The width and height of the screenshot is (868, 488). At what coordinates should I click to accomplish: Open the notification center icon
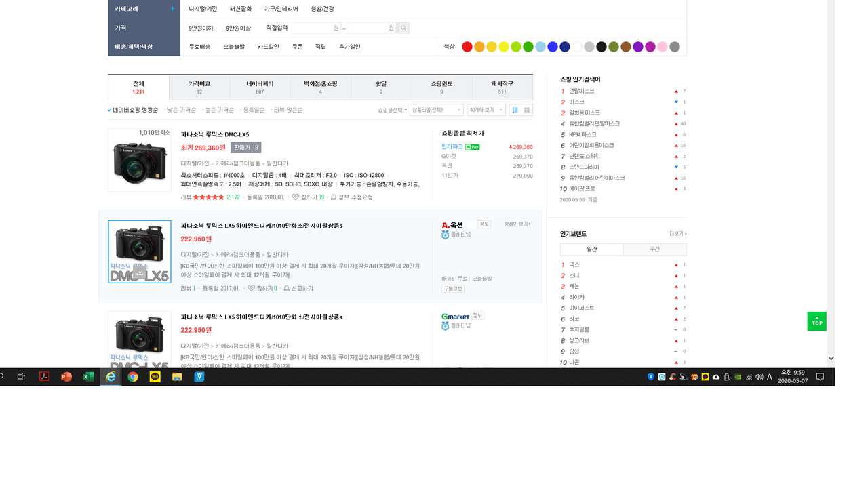(820, 377)
